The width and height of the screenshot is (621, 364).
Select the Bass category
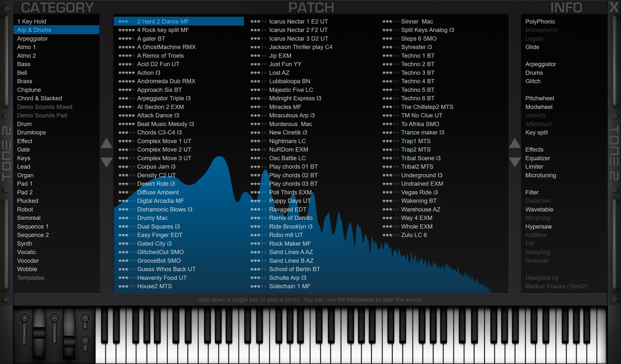[24, 64]
